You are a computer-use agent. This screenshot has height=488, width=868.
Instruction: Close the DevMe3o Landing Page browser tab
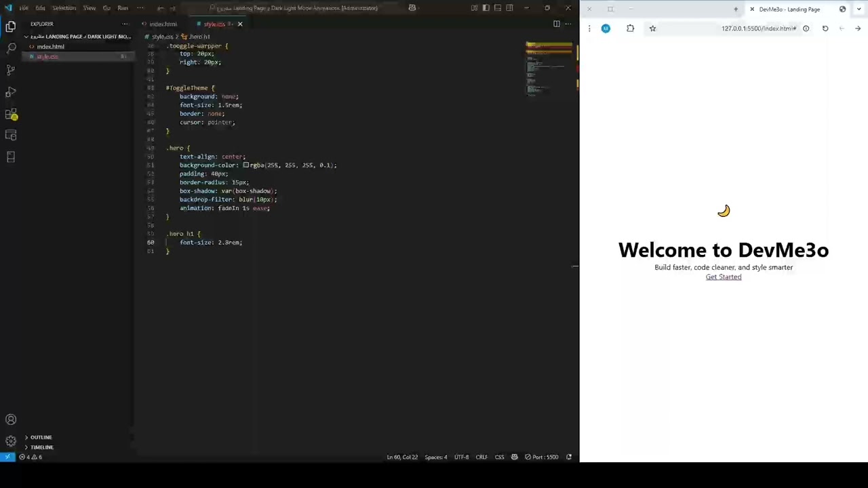click(x=752, y=9)
